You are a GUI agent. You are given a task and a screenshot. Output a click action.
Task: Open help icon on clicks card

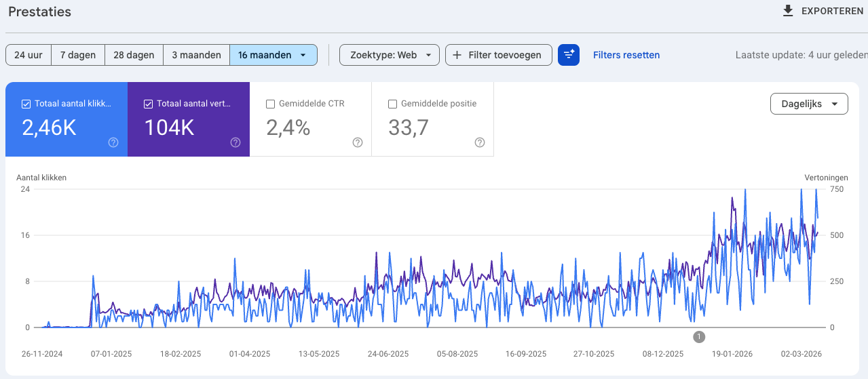click(113, 142)
